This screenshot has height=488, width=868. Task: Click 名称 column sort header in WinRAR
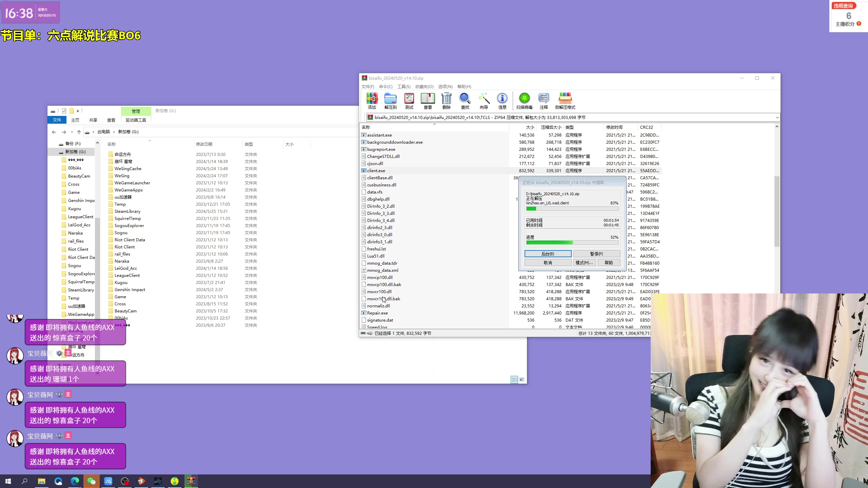click(434, 127)
